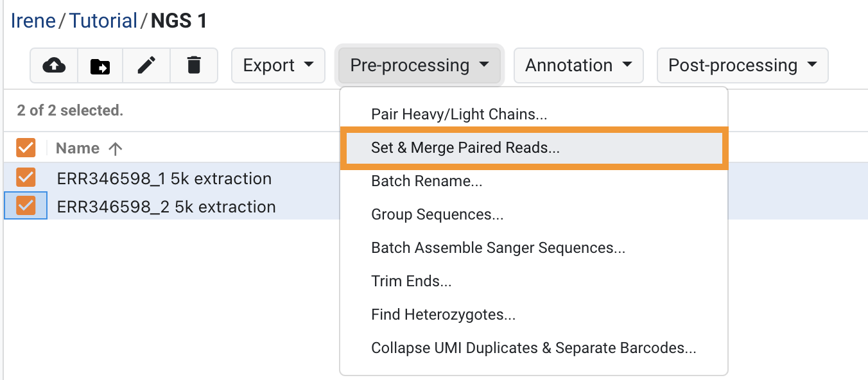The image size is (868, 380).
Task: Select Group Sequences from the menu
Action: point(438,214)
